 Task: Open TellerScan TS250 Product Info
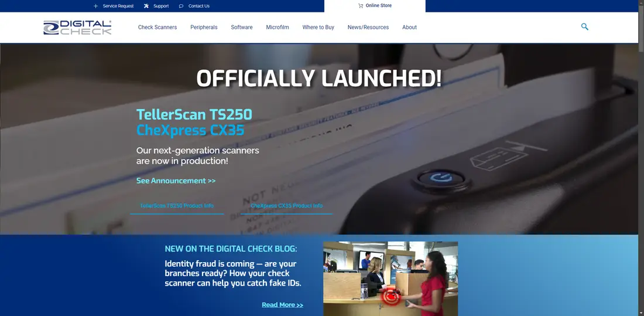tap(177, 206)
